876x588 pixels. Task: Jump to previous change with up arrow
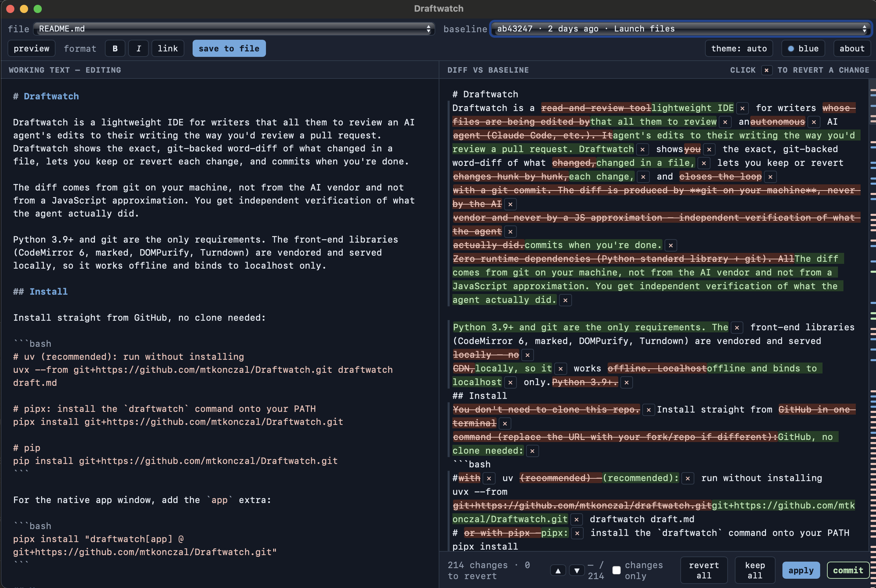tap(558, 571)
